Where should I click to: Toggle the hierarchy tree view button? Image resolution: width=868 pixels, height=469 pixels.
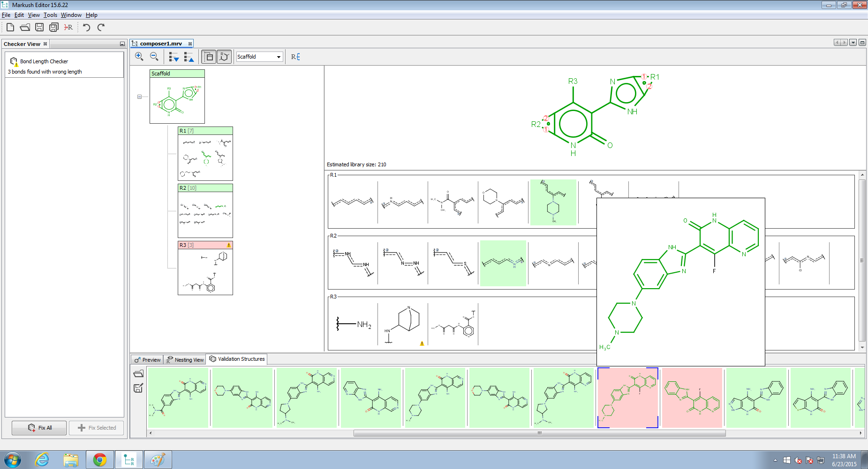[209, 57]
